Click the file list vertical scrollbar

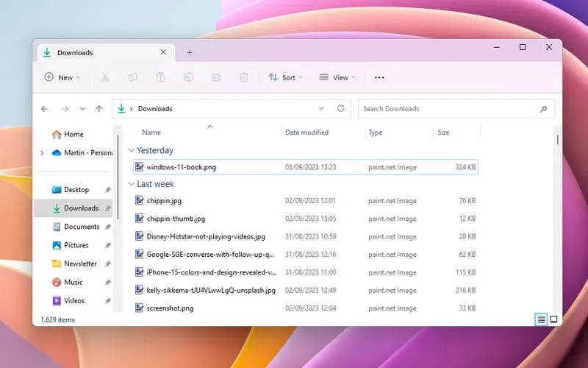click(558, 140)
